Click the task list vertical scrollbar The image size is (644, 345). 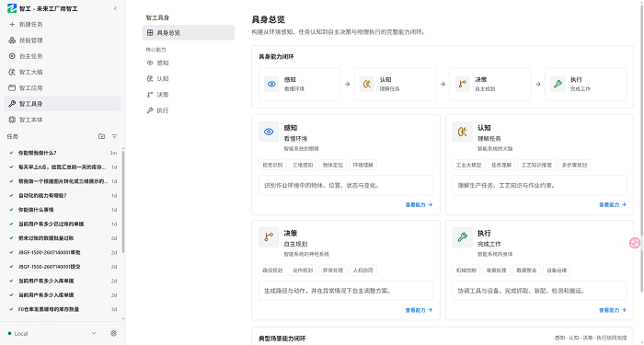tap(123, 201)
